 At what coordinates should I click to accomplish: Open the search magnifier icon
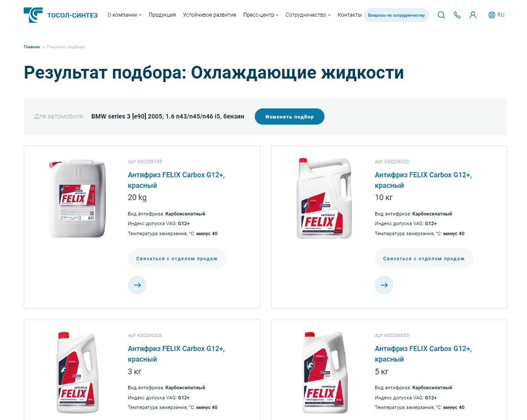(x=441, y=15)
